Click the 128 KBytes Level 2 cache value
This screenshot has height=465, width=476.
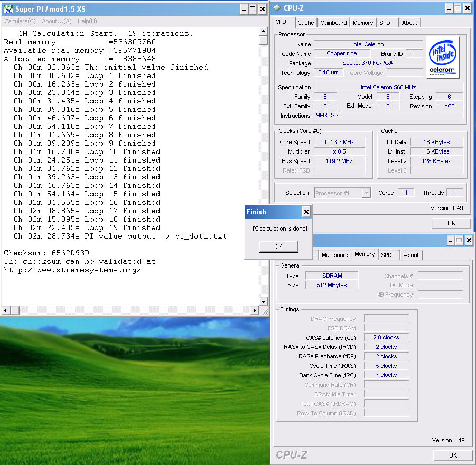[436, 161]
